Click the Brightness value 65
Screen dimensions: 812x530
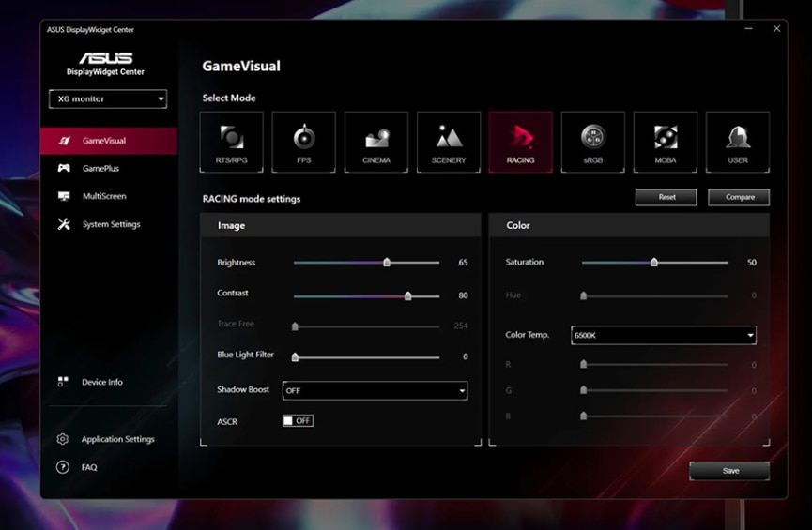pos(463,263)
